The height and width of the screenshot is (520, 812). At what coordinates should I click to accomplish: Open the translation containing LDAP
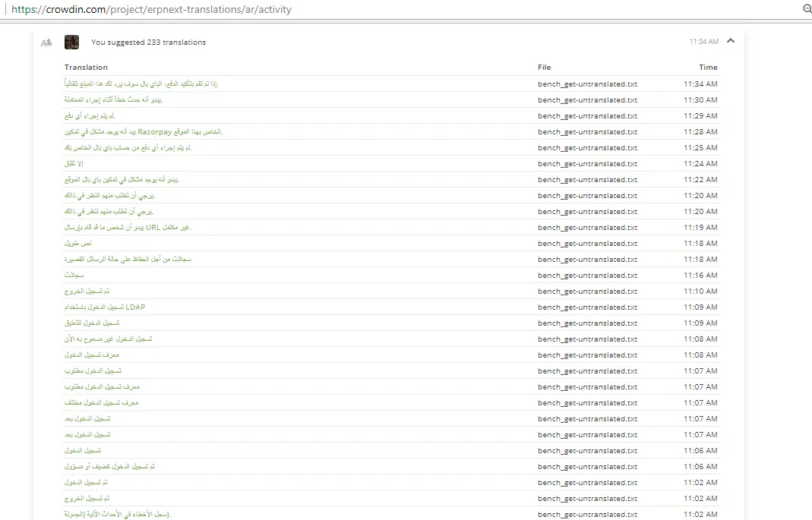coord(105,307)
